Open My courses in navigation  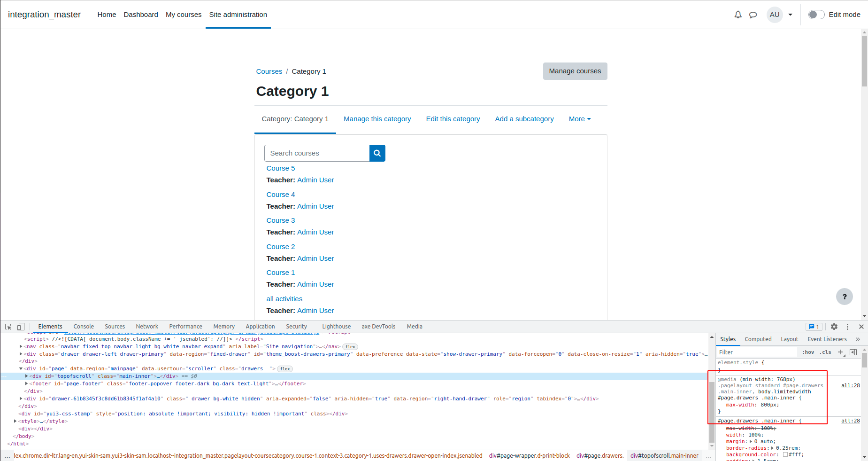click(184, 15)
